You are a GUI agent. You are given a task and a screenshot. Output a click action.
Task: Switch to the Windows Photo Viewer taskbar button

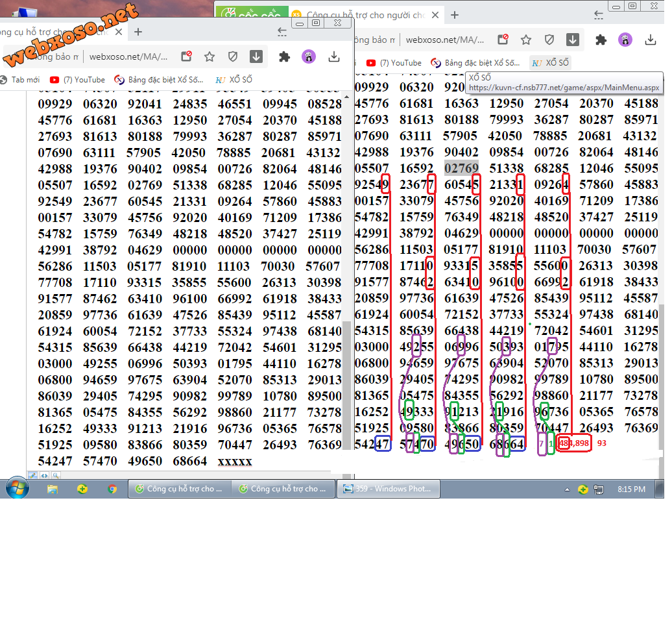(388, 489)
